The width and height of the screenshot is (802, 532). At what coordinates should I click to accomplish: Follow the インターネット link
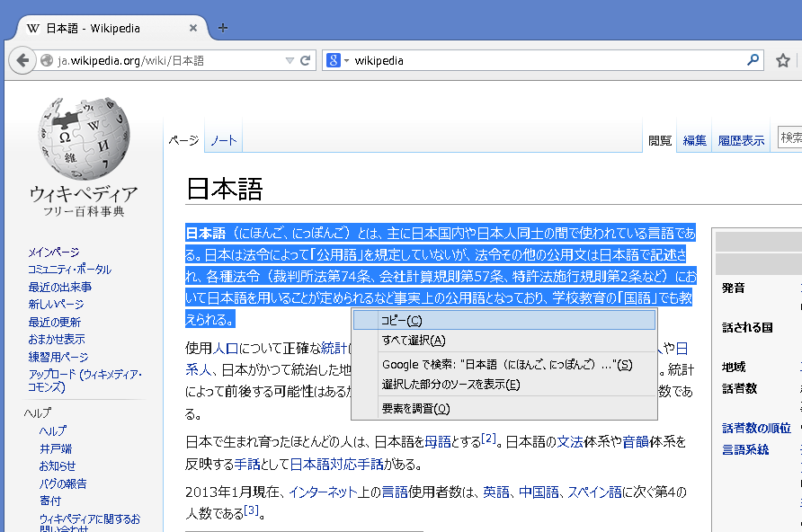[x=323, y=492]
